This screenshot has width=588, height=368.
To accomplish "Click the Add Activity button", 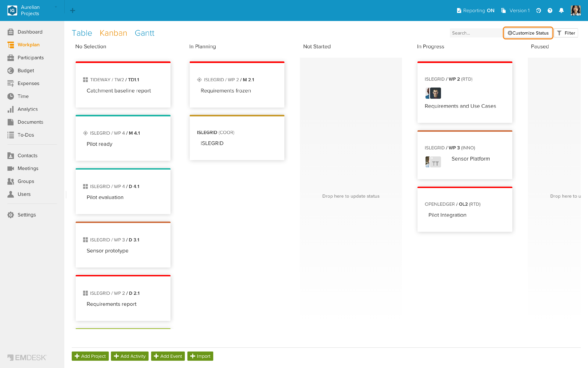I will (x=130, y=356).
